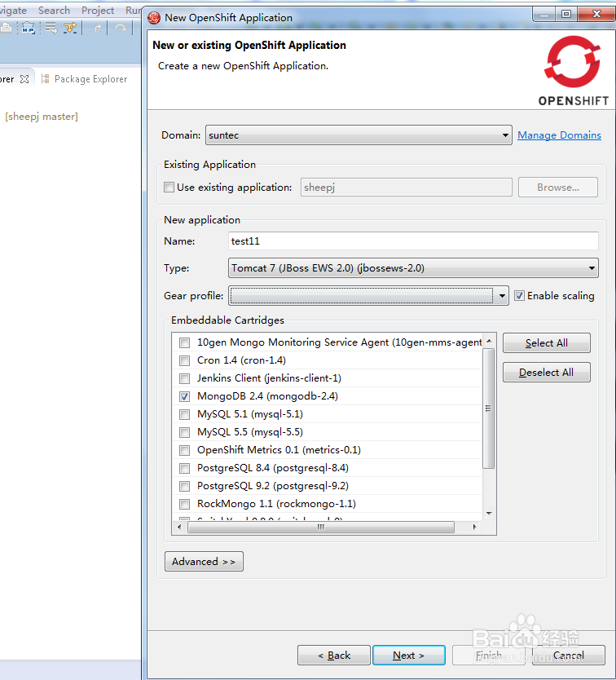Maximize the New OpenShift Application dialog
This screenshot has width=616, height=680.
point(566,14)
